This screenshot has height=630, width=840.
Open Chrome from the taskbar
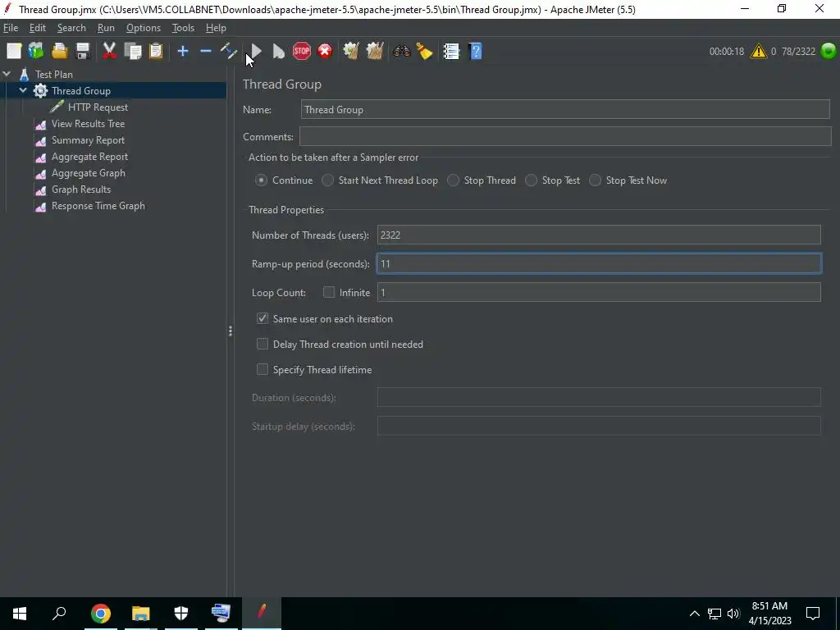(x=101, y=614)
